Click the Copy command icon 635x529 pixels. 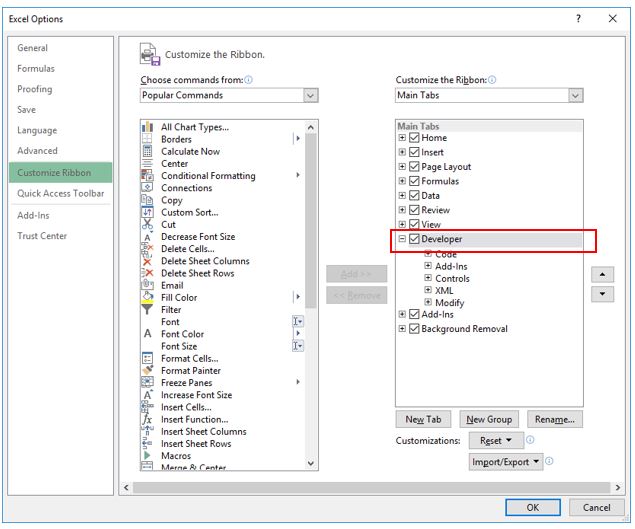pos(147,200)
